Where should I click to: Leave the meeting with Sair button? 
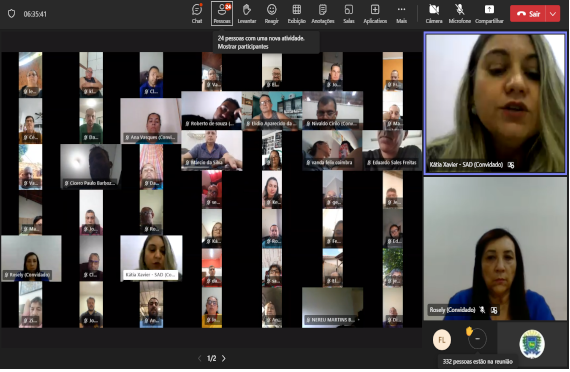pyautogui.click(x=528, y=14)
